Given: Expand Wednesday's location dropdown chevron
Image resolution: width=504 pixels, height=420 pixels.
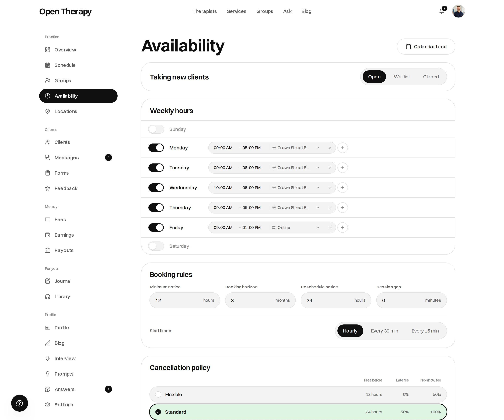Looking at the screenshot, I should pos(318,187).
